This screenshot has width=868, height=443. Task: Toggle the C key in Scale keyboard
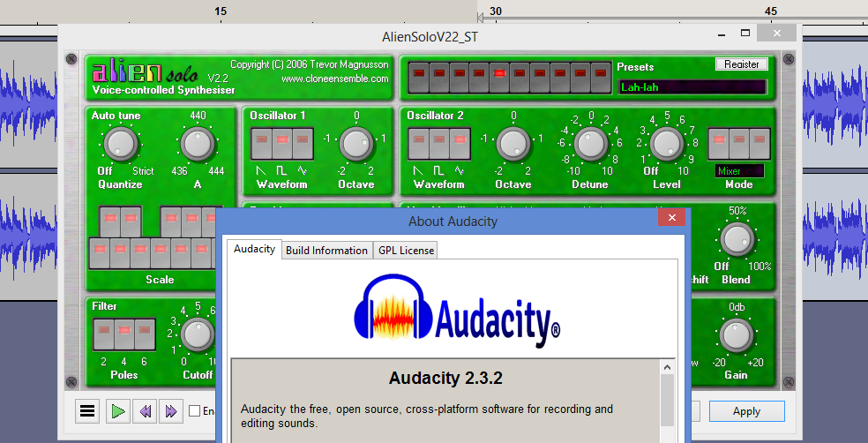100,253
